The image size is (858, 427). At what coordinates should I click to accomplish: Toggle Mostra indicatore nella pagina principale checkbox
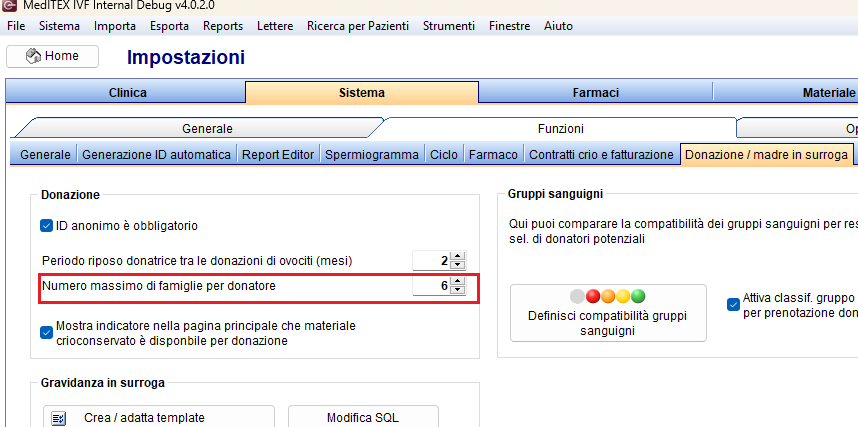[x=47, y=333]
